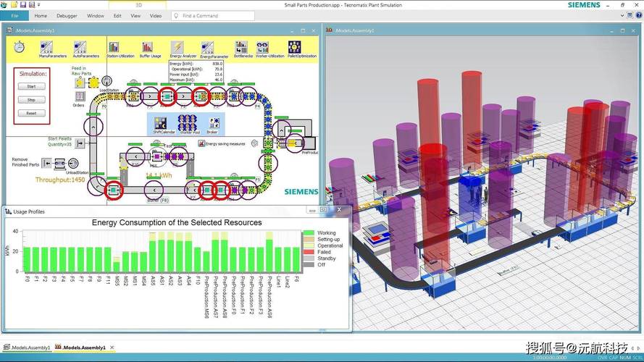
Task: Open the Energy saving measures icon
Action: pos(201,143)
